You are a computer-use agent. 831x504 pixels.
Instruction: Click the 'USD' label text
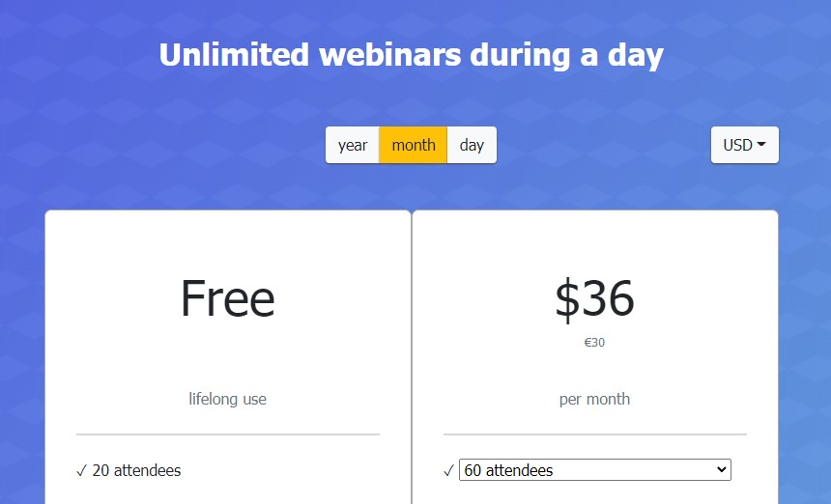click(737, 145)
